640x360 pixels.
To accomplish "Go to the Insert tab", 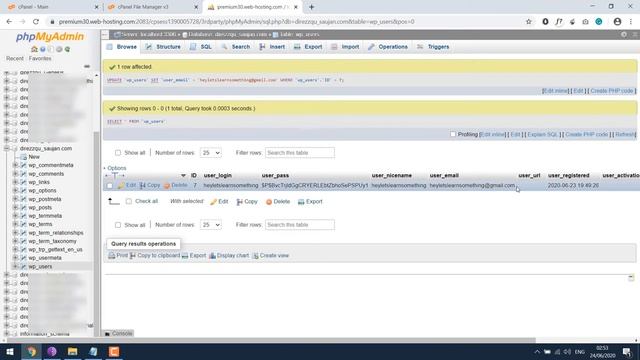I will click(272, 47).
